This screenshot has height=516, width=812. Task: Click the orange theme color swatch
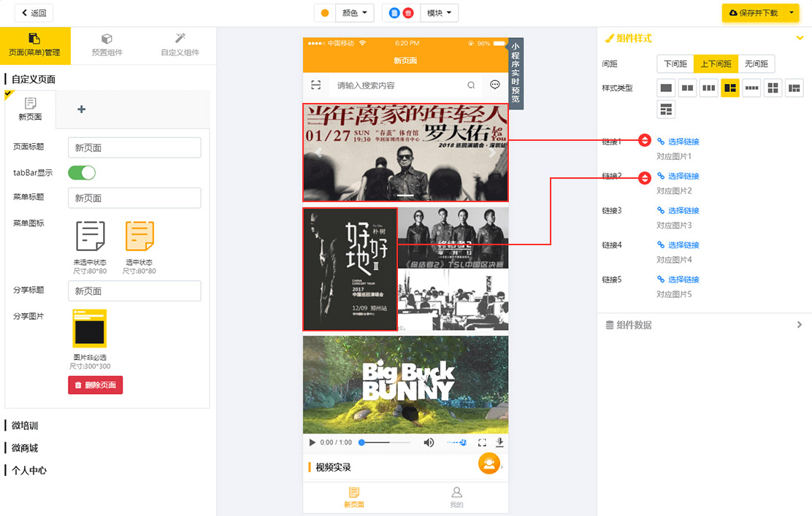pos(325,13)
